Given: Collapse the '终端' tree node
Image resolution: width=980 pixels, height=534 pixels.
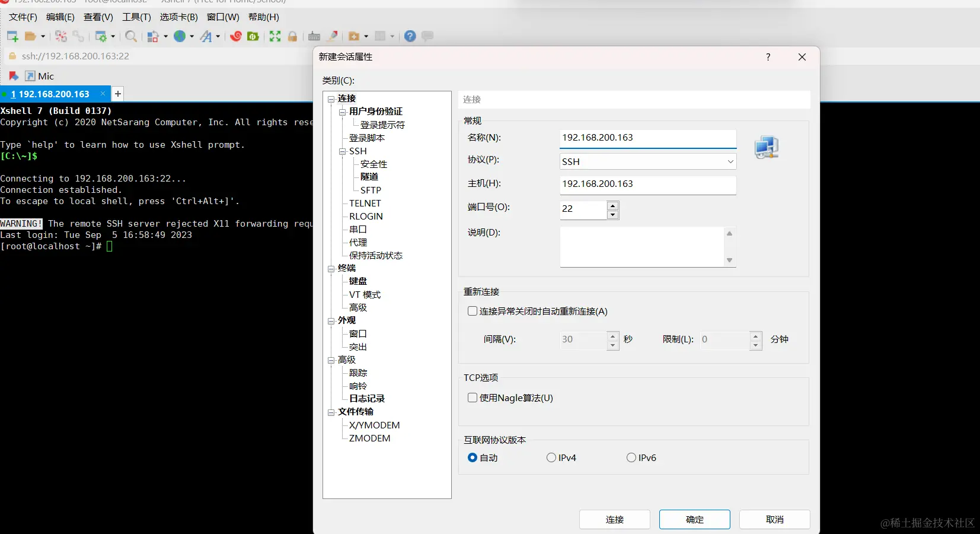Looking at the screenshot, I should tap(331, 269).
